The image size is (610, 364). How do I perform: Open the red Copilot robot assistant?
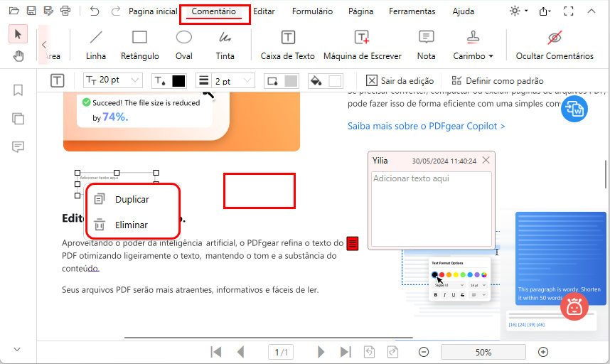(574, 307)
